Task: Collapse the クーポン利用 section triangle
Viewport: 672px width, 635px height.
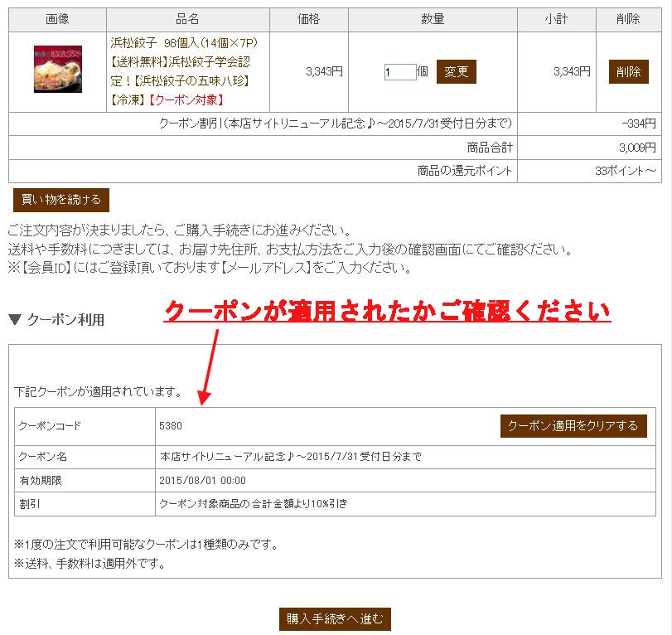Action: click(15, 319)
